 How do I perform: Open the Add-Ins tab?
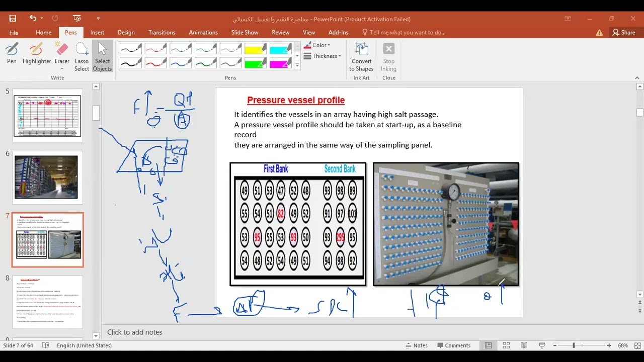pyautogui.click(x=338, y=32)
